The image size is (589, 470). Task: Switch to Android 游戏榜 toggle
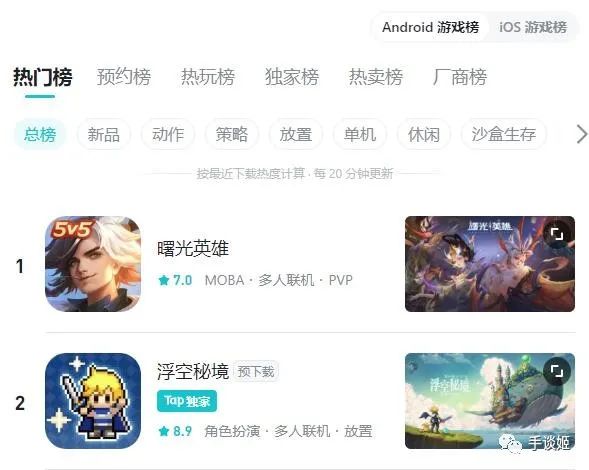pyautogui.click(x=430, y=27)
